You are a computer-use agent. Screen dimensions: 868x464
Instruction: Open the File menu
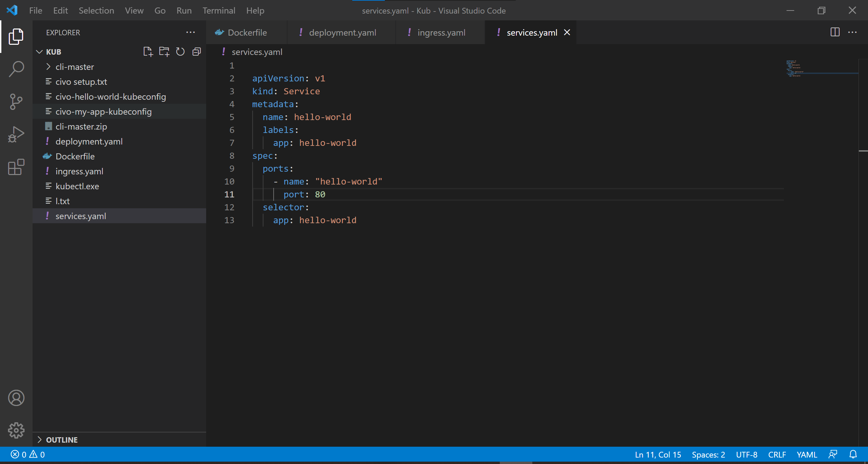coord(36,11)
